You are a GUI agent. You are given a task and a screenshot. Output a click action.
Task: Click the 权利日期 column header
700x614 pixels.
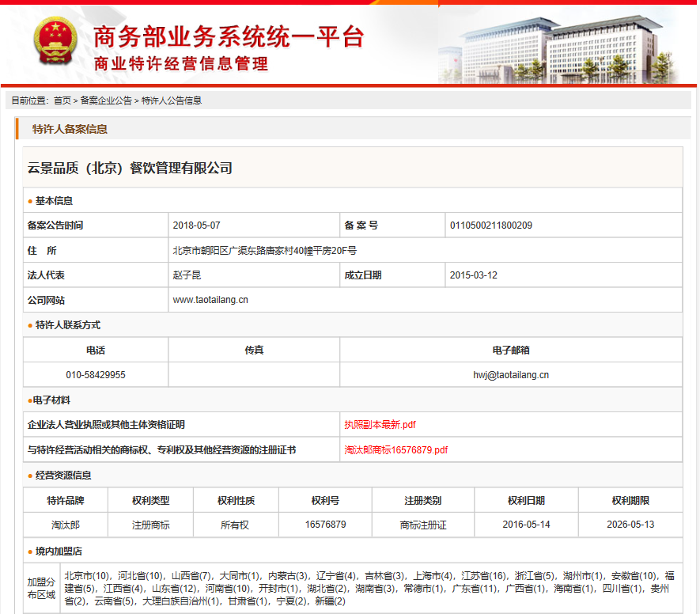click(x=526, y=501)
